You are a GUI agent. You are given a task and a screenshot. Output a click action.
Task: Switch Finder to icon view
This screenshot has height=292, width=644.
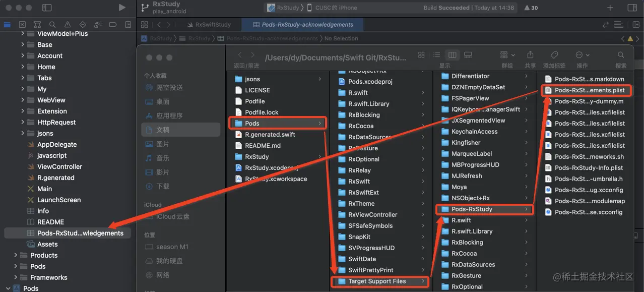pyautogui.click(x=421, y=55)
